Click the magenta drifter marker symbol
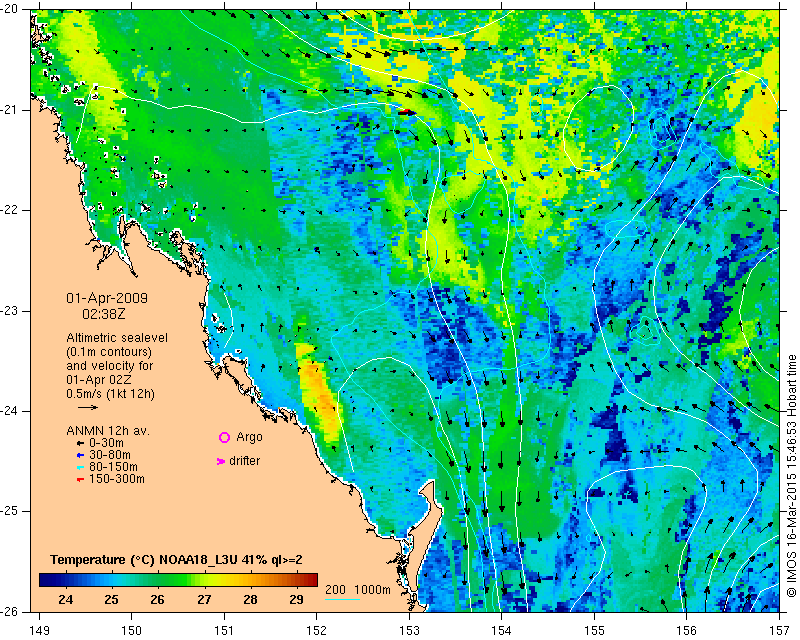Screen dimensions: 800x640 coord(221,461)
